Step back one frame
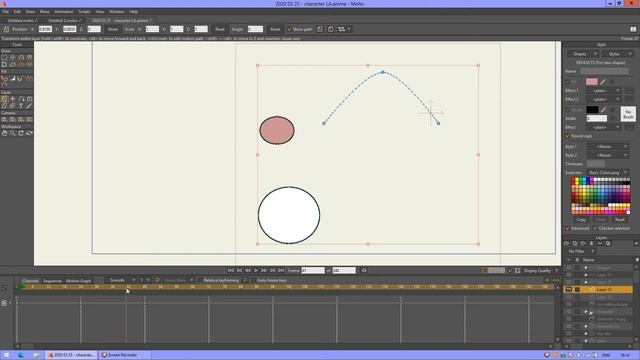Image resolution: width=640 pixels, height=360 pixels. click(248, 270)
